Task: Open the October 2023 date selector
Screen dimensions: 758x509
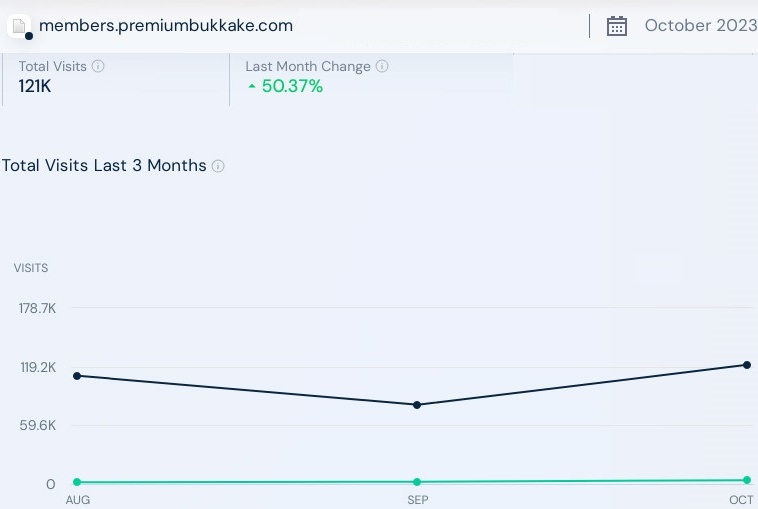Action: (700, 26)
